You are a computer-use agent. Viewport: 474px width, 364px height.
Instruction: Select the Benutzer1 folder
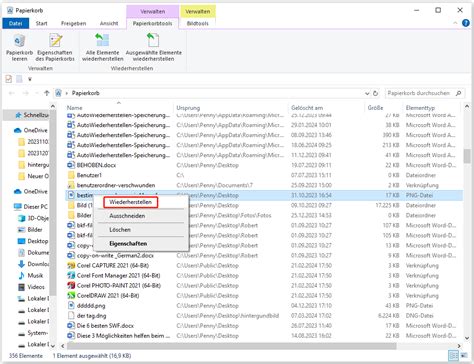coord(89,175)
